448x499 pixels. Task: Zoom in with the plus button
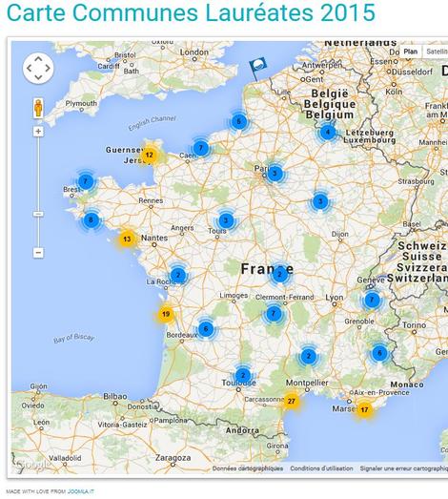click(38, 131)
